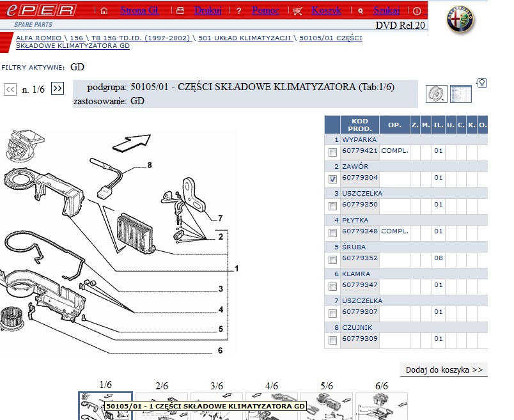The image size is (514, 420).
Task: Open the Pomoc help link
Action: 265,10
